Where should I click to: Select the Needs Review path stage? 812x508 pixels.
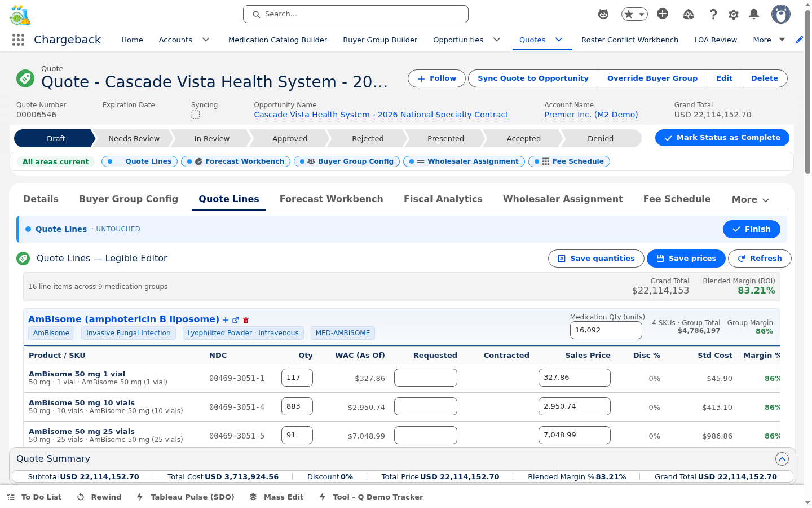click(x=134, y=138)
